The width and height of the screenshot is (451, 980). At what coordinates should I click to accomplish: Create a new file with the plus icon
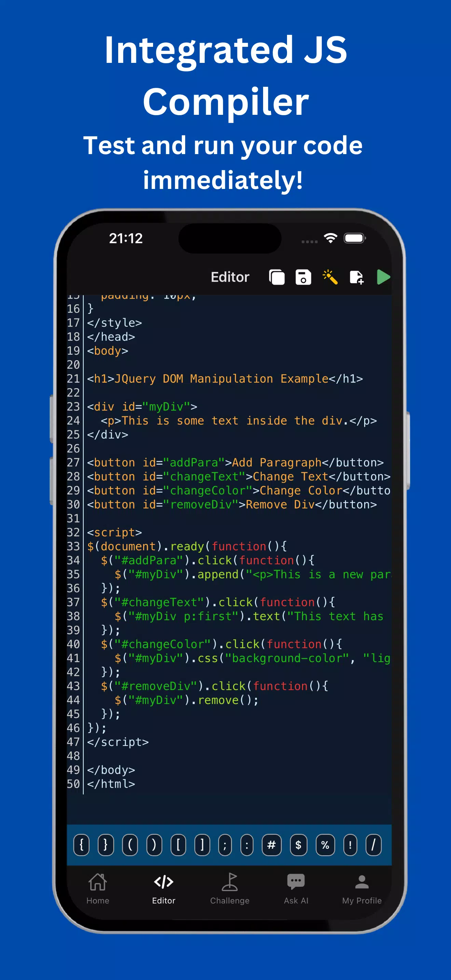[x=356, y=277]
